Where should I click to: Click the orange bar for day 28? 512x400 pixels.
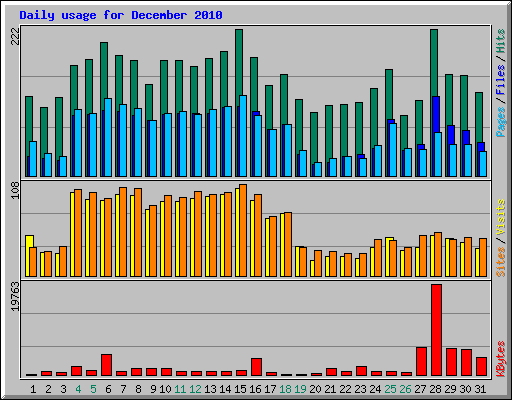(438, 255)
